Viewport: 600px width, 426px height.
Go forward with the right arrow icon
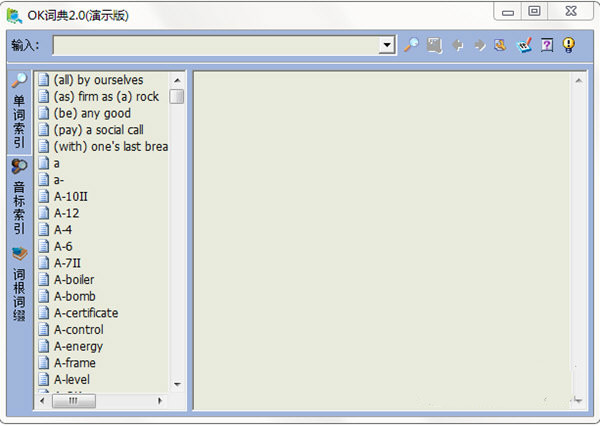tap(479, 46)
